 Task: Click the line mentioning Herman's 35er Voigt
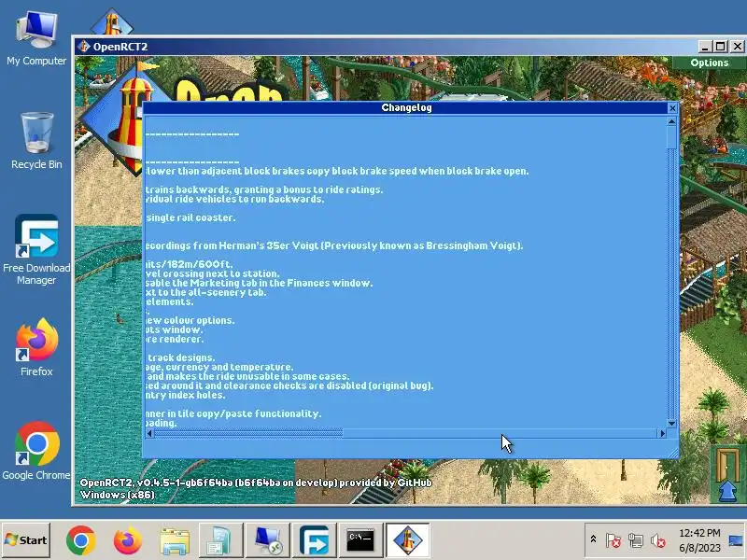tap(334, 245)
